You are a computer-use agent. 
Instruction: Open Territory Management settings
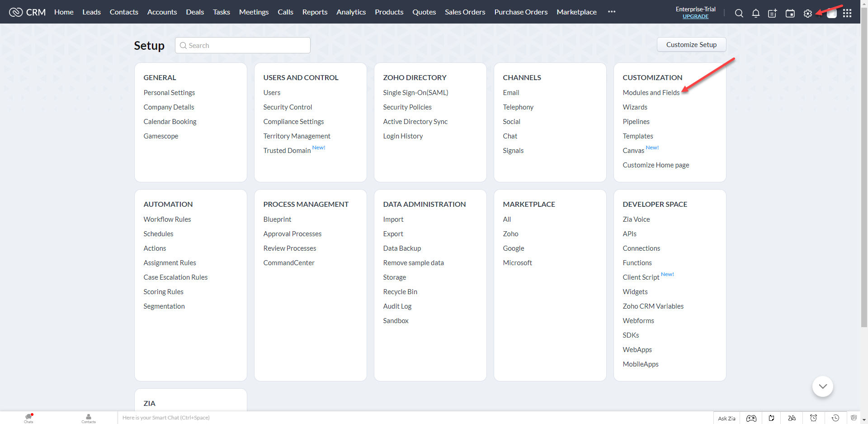click(297, 136)
